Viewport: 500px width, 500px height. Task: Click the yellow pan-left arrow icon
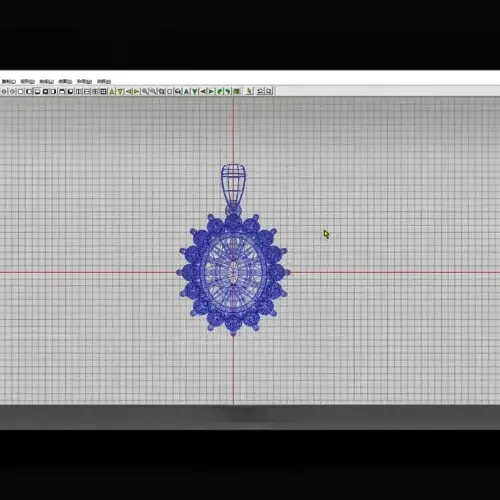click(129, 91)
